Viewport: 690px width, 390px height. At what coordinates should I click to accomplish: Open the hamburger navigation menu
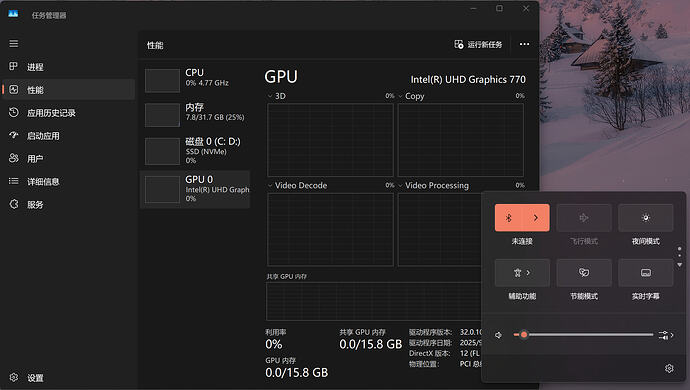coord(14,44)
